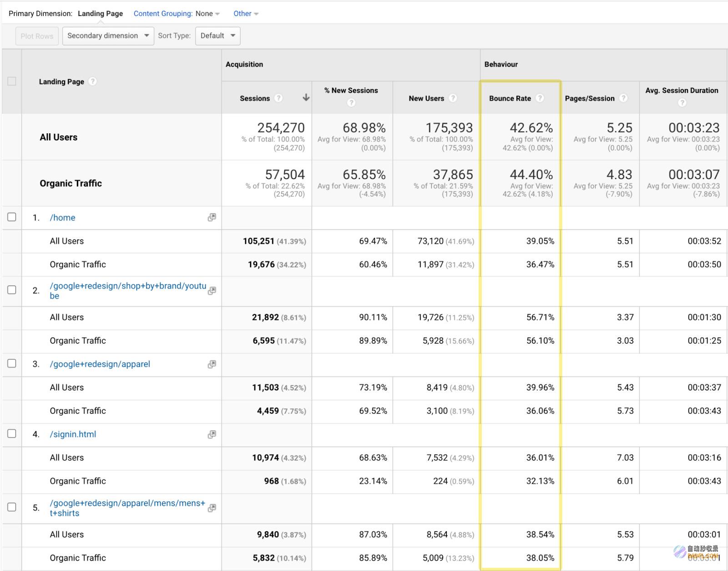728x571 pixels.
Task: Click open-in-new-window icon for /google+redesign/apparel row
Action: click(x=212, y=364)
